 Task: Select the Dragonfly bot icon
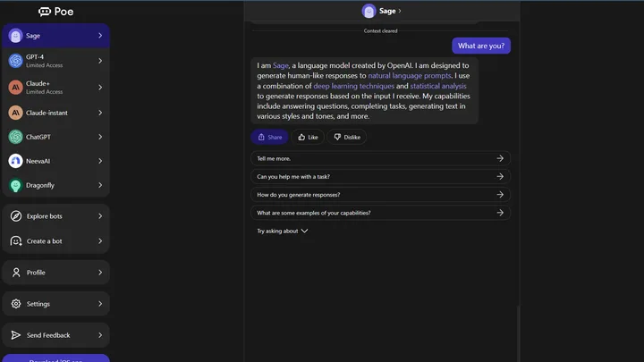pos(15,185)
